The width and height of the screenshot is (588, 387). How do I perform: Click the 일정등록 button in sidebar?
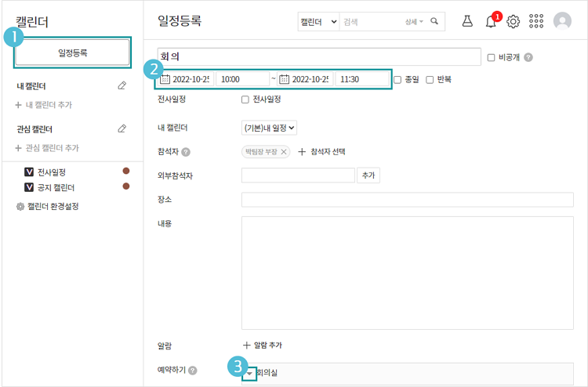(72, 52)
